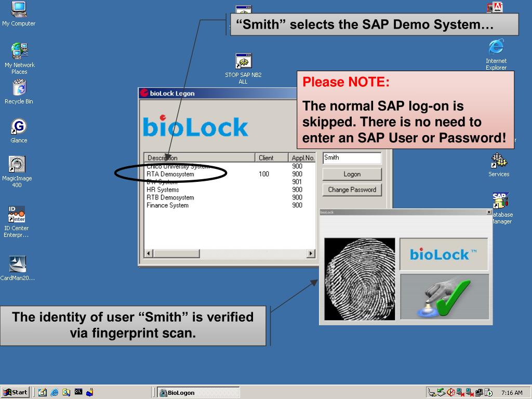Screen dimensions: 532x399
Task: Click the magnifier folder quick launch icon
Action: [x=66, y=392]
